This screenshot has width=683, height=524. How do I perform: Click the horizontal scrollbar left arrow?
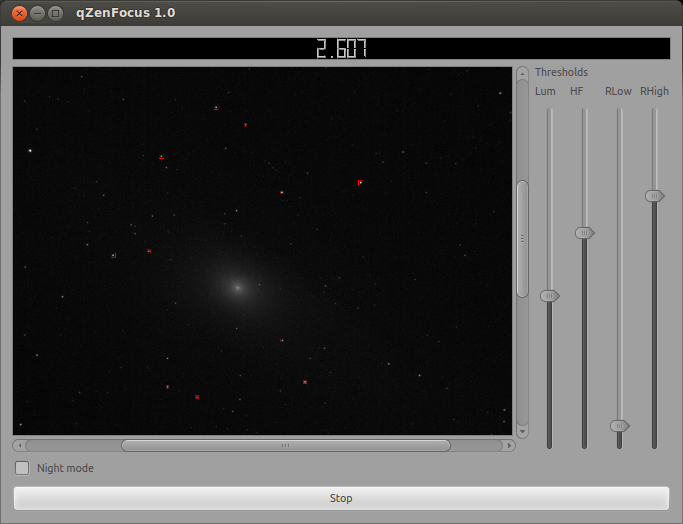pyautogui.click(x=20, y=446)
